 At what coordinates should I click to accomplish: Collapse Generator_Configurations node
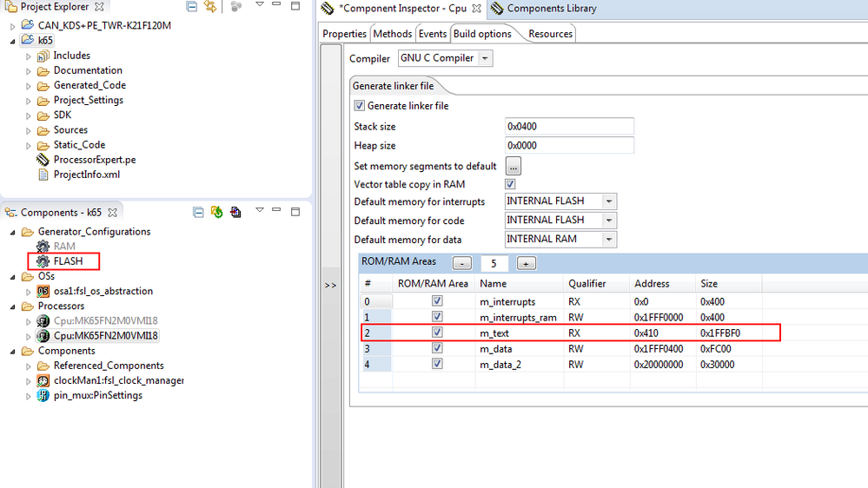(x=13, y=233)
